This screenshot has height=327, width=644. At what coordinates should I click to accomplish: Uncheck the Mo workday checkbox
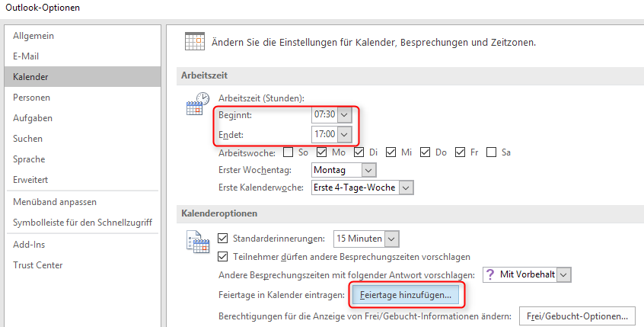point(321,152)
